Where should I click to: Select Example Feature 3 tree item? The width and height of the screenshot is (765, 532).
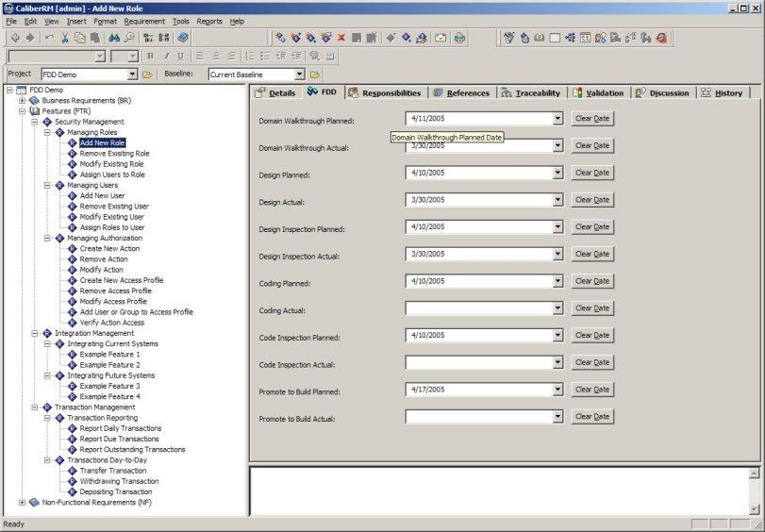click(x=109, y=386)
